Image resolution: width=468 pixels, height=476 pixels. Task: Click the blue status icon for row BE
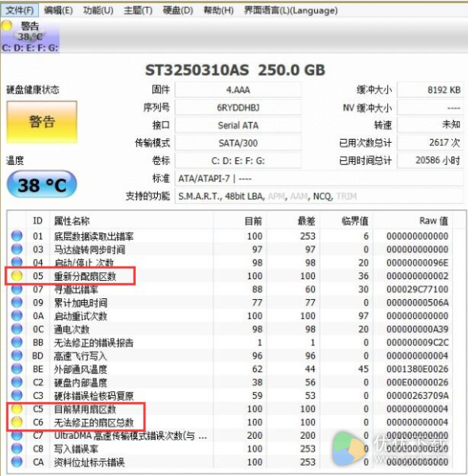(17, 369)
